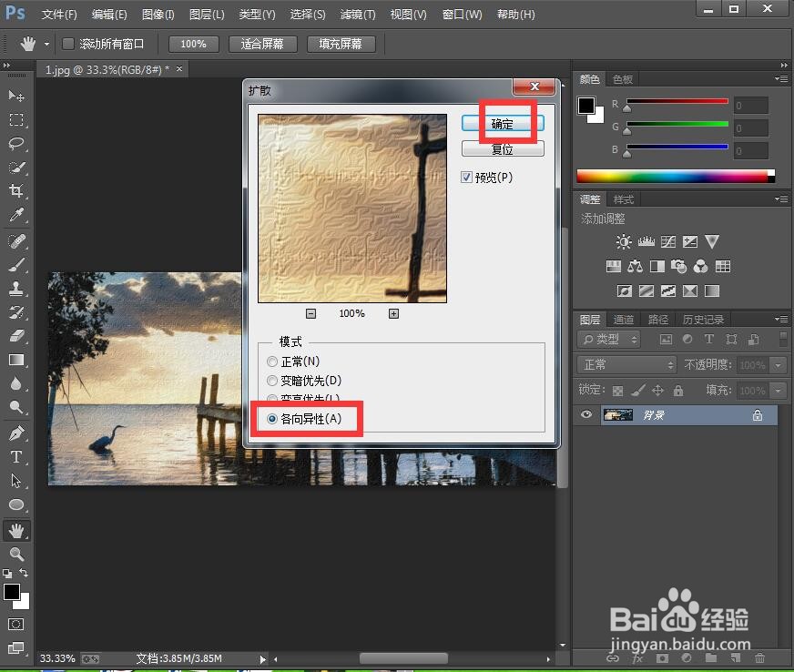
Task: Select the Dodge tool
Action: (x=16, y=407)
